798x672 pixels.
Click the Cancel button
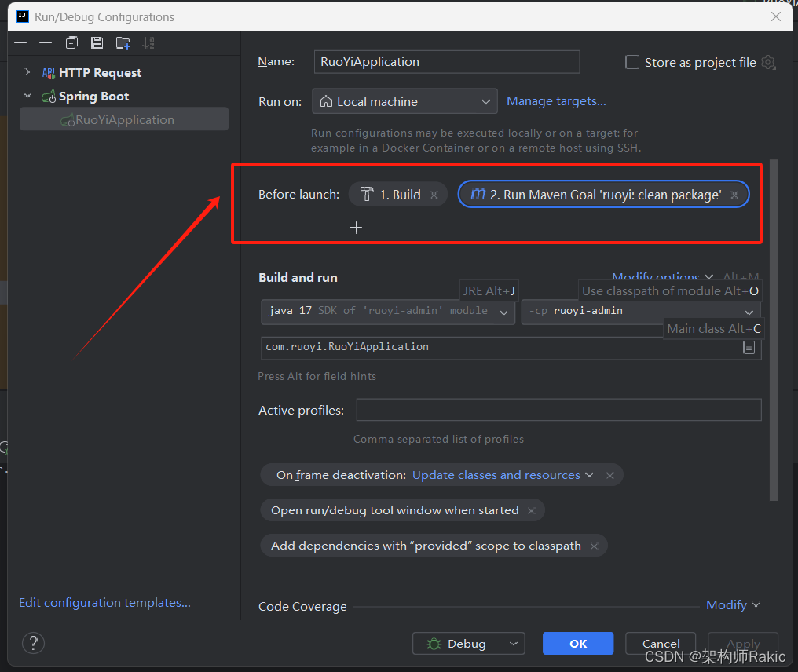pyautogui.click(x=661, y=644)
